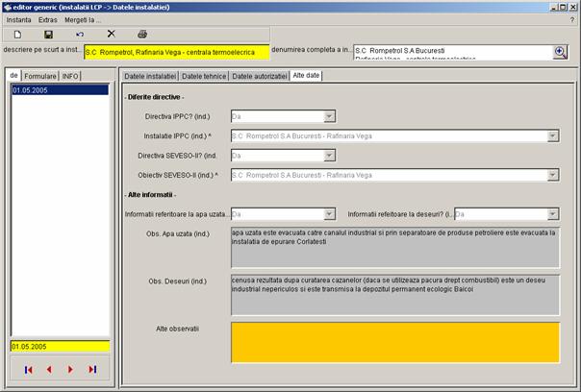Click the magnifier icon beside denumirea completa
Screen dimensions: 581x392
[x=559, y=52]
